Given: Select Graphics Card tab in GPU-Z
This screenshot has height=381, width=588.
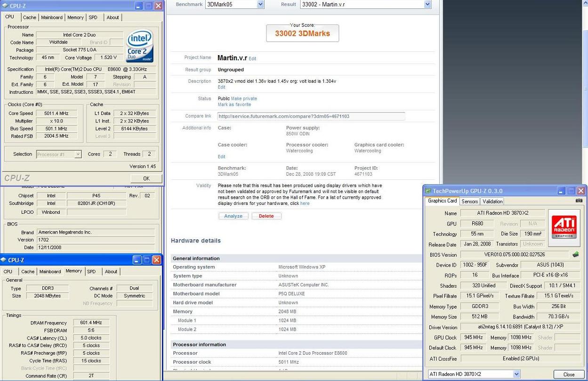Looking at the screenshot, I should 442,201.
